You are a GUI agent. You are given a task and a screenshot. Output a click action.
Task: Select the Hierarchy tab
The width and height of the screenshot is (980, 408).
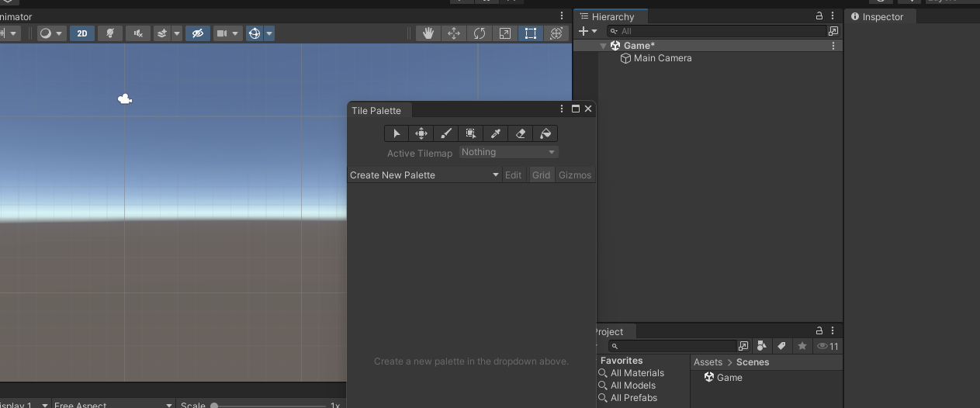(x=611, y=16)
